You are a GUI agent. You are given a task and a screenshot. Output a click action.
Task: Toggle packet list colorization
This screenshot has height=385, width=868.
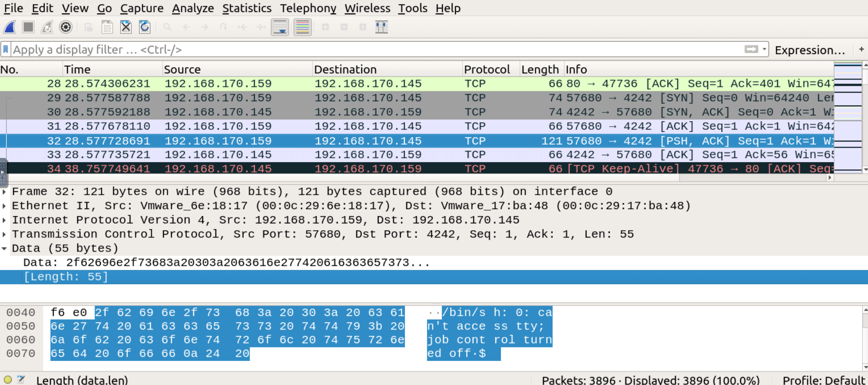point(302,27)
